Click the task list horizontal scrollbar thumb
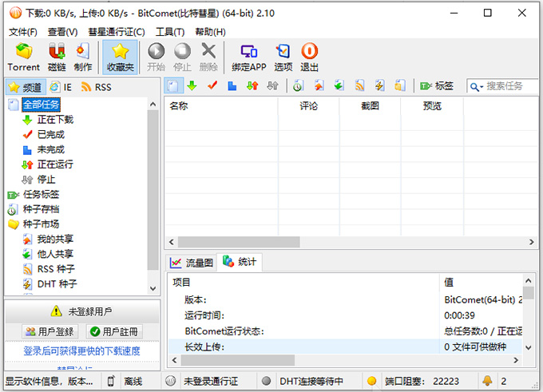Viewport: 543px width, 392px height. point(239,242)
